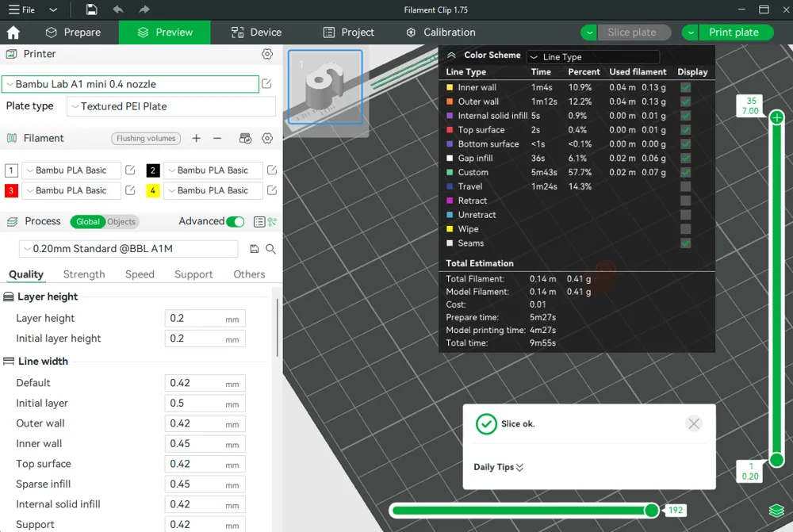
Task: Edit the Bambu Lab A1 mini printer preset
Action: tap(266, 84)
